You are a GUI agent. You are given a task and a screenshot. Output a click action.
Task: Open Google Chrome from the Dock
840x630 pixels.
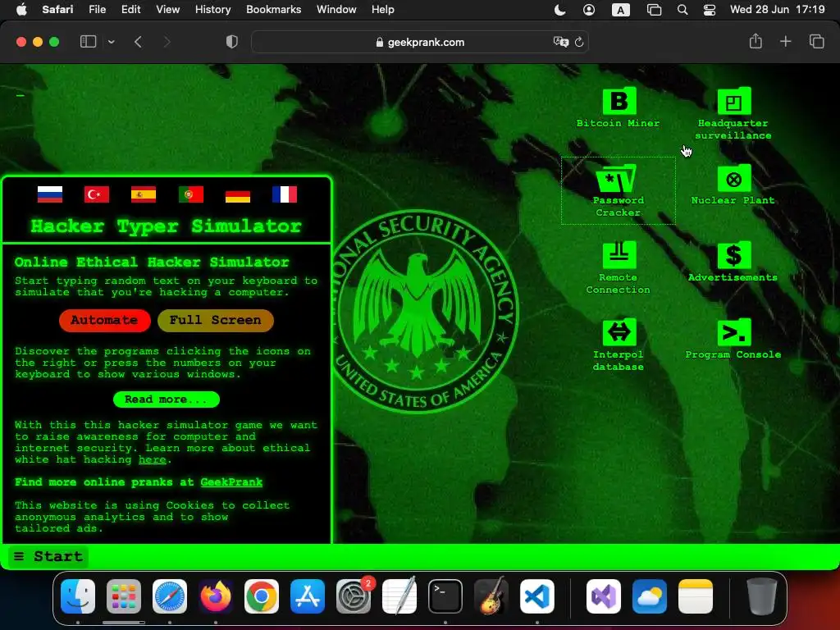(262, 596)
